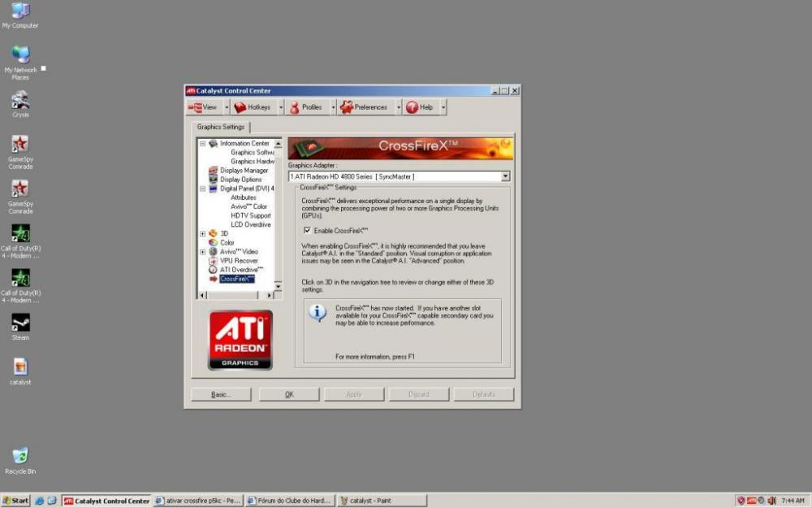This screenshot has height=508, width=812.
Task: Click the taskbar clock showing 7:44 AM
Action: (x=793, y=501)
